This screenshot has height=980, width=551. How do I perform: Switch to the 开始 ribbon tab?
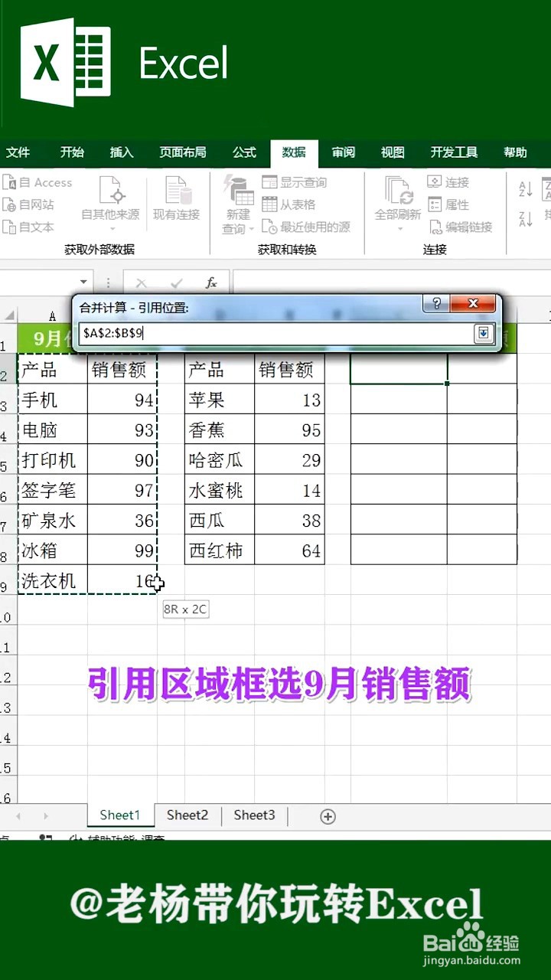tap(72, 152)
